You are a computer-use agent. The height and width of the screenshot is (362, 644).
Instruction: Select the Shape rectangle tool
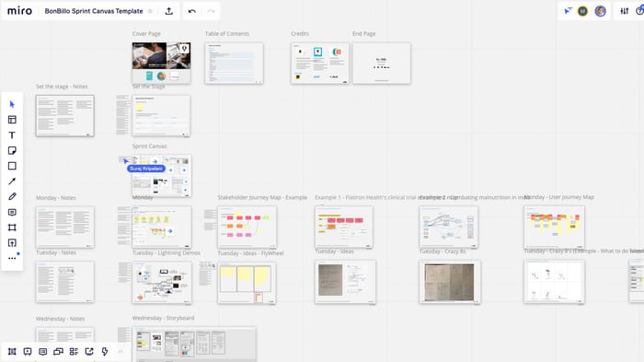tap(12, 166)
